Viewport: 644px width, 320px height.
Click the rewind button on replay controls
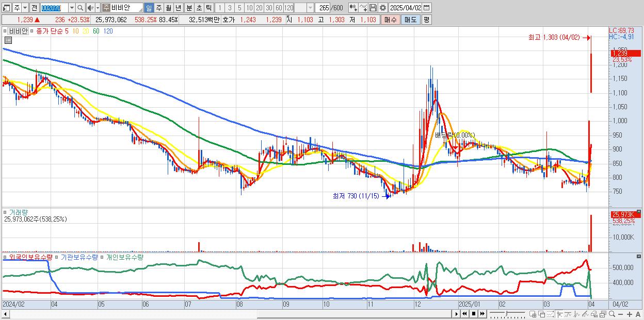point(465,314)
